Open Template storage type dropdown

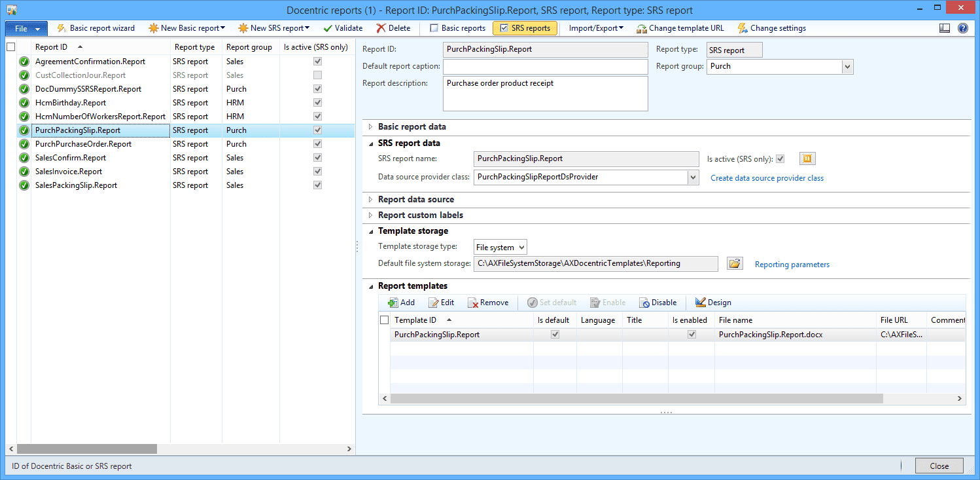[x=521, y=248]
